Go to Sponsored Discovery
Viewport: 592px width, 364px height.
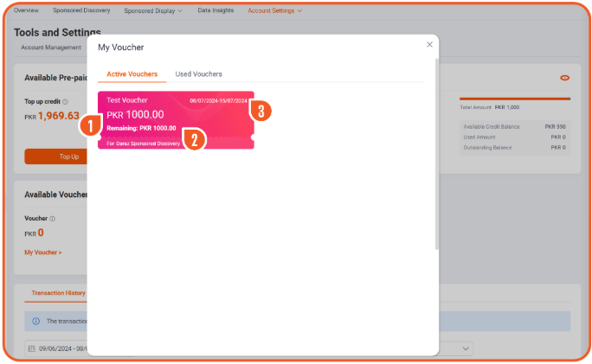(81, 10)
